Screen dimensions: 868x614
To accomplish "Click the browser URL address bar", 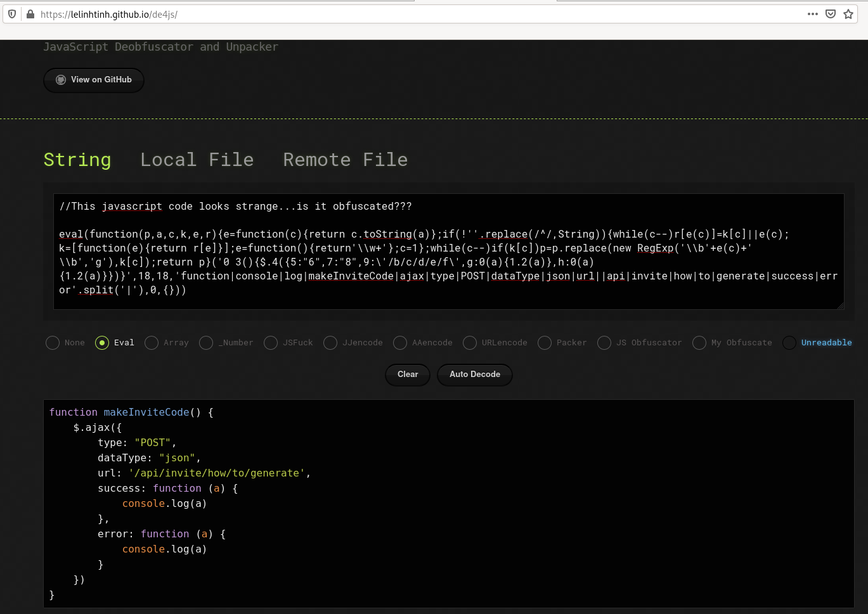I will [418, 14].
